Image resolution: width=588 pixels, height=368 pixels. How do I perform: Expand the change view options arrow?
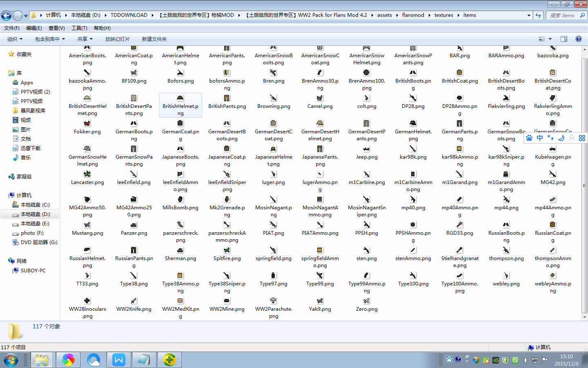click(550, 39)
